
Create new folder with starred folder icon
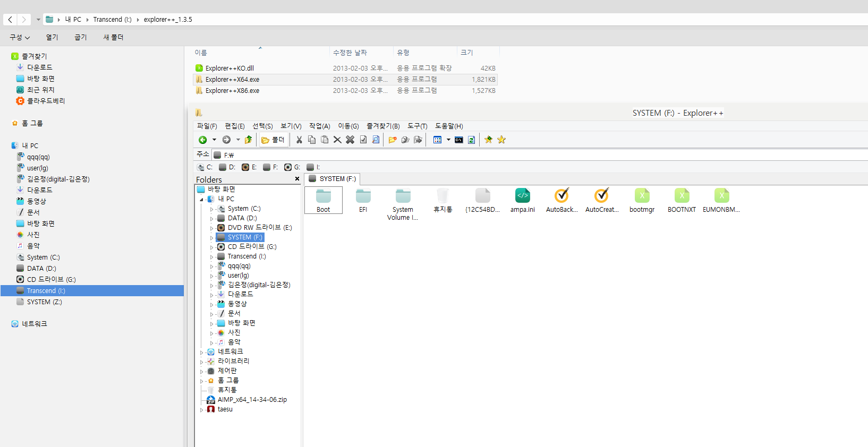click(x=393, y=140)
